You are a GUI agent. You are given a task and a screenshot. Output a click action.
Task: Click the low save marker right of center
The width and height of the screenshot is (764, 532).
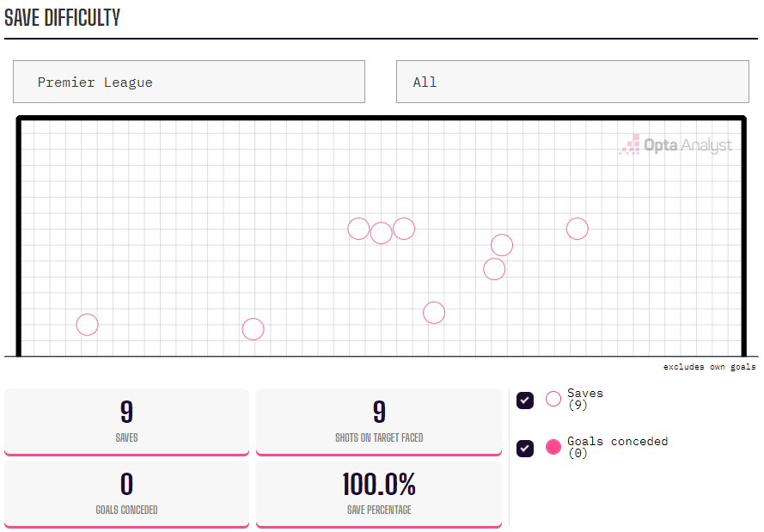tap(434, 313)
